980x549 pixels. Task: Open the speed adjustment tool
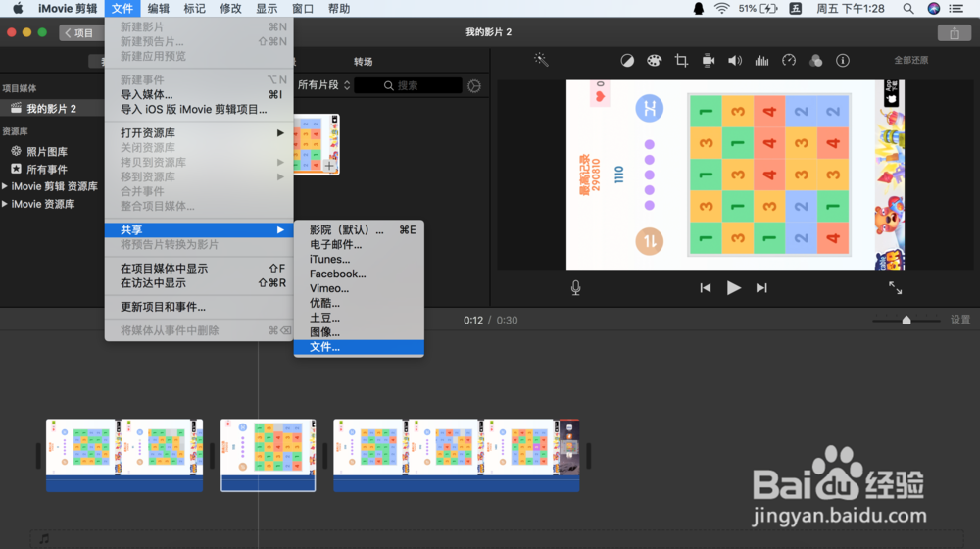tap(789, 61)
